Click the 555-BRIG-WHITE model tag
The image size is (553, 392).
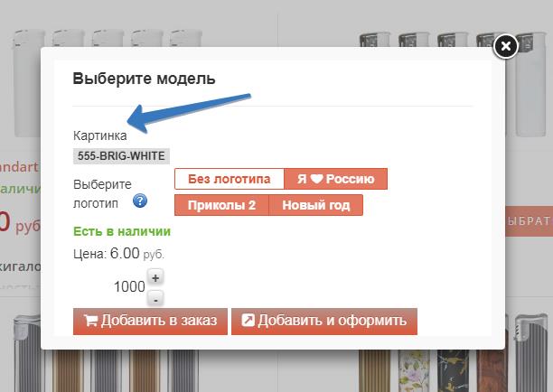pos(121,155)
